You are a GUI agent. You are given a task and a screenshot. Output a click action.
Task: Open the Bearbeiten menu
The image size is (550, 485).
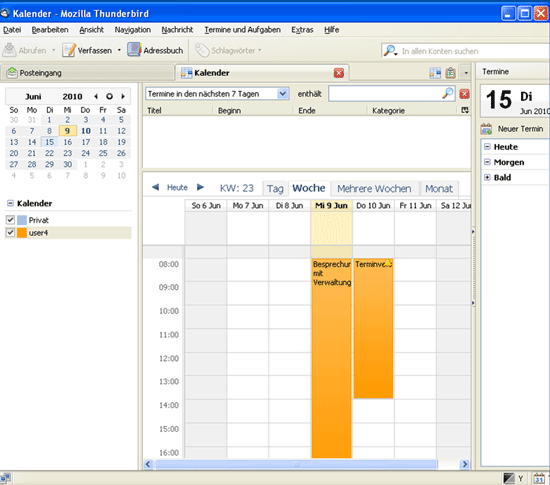point(50,30)
